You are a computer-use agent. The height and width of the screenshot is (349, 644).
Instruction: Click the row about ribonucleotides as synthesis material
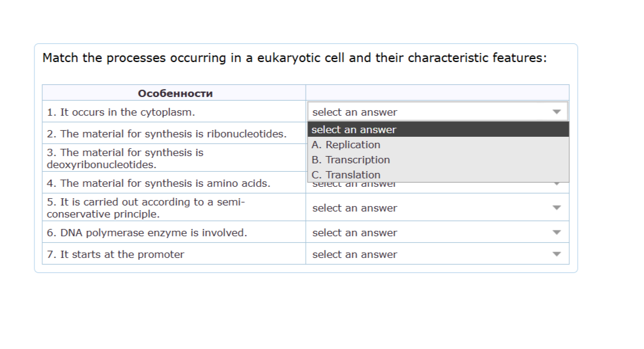174,133
